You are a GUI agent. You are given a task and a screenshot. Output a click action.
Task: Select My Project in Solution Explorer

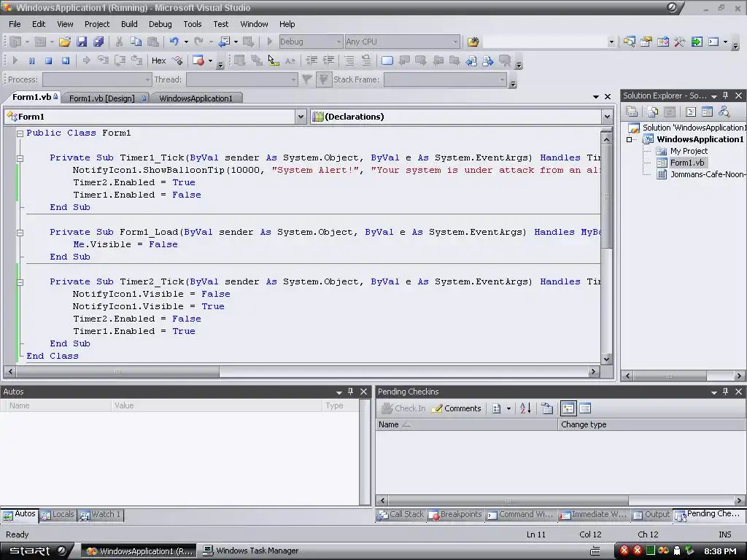[689, 151]
